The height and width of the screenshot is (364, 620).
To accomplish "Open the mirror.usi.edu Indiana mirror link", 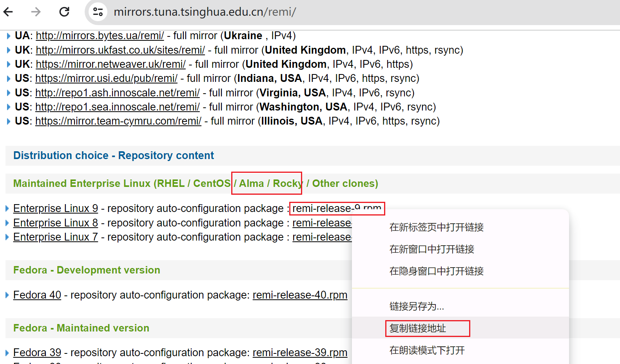I will [106, 78].
